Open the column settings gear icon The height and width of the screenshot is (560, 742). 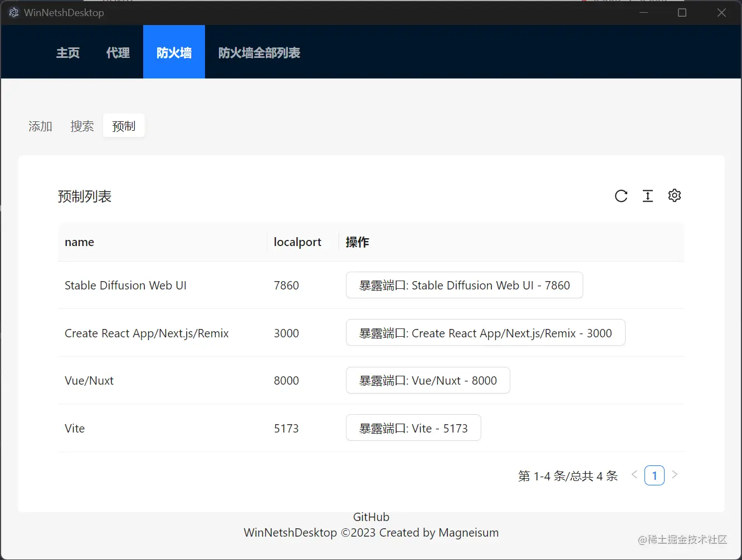pos(675,195)
